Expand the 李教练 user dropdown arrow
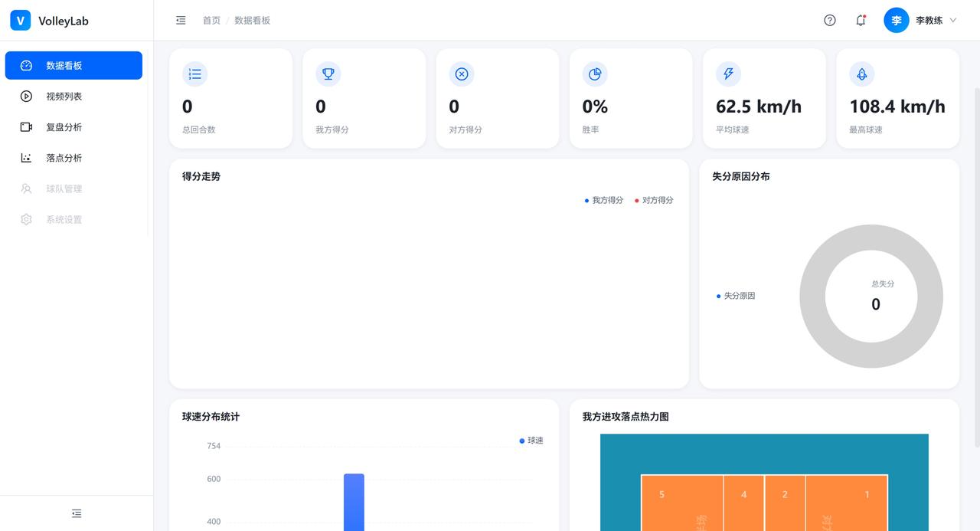Screen dimensions: 980x531 point(953,21)
